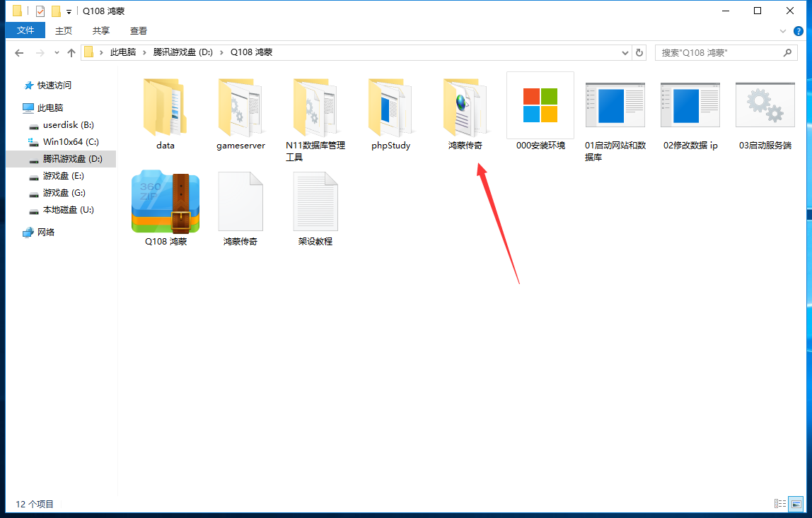The height and width of the screenshot is (518, 812).
Task: Go back to previous folder
Action: pyautogui.click(x=19, y=53)
